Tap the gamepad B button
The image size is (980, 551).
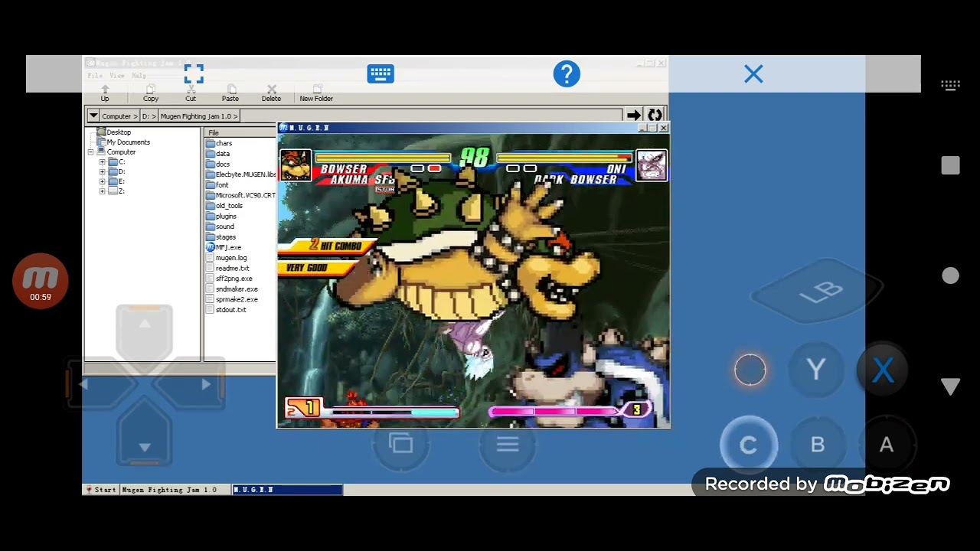[x=818, y=445]
